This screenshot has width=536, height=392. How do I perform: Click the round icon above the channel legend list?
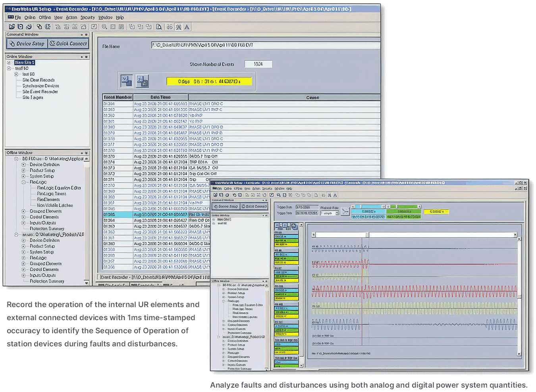[295, 226]
